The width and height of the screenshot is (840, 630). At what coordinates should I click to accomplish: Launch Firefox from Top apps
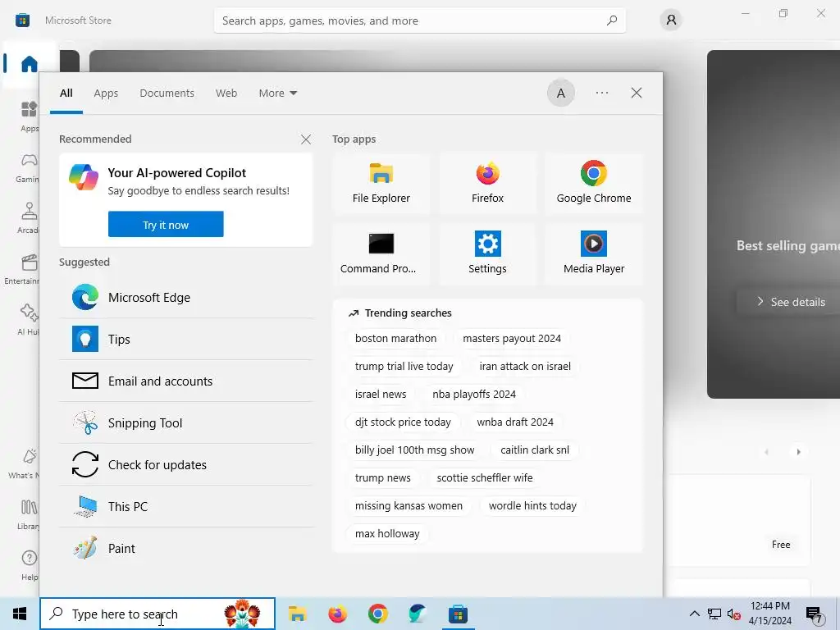[487, 183]
